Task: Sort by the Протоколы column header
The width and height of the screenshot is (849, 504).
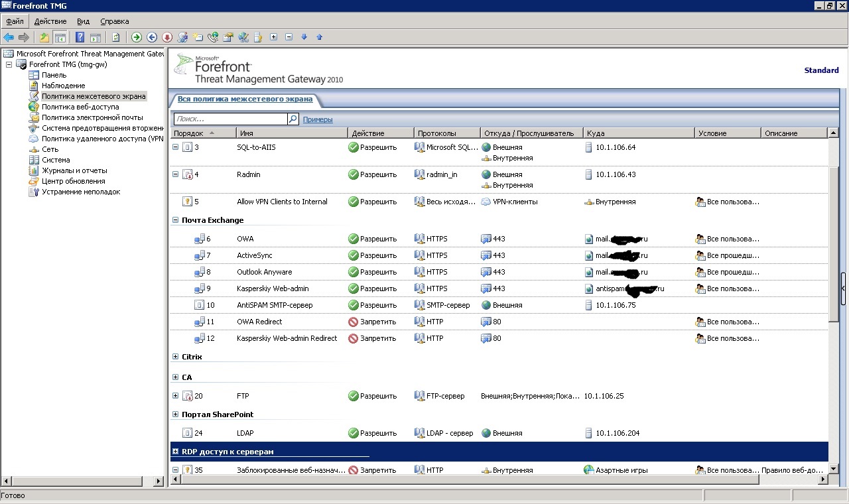Action: [x=448, y=133]
